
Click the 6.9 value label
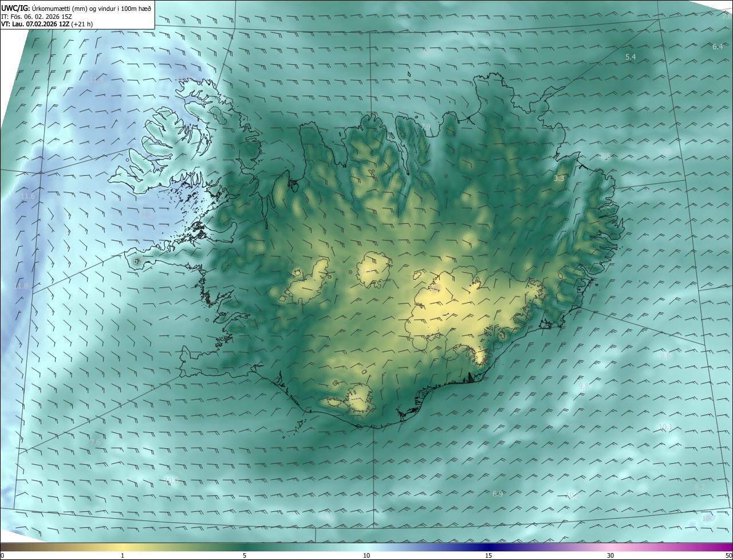click(x=498, y=494)
